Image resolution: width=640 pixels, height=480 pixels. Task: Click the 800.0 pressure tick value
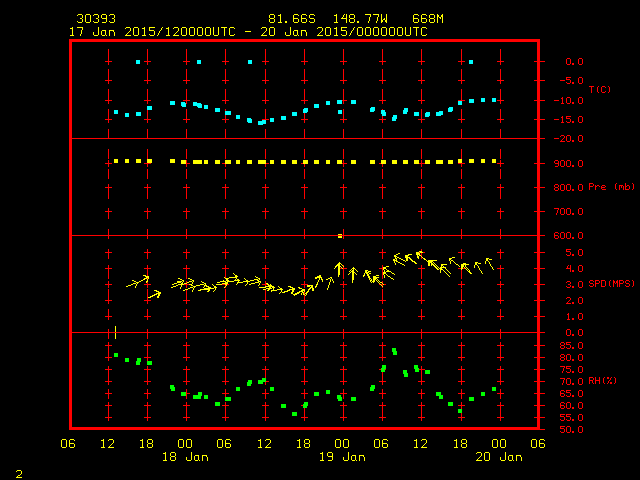click(569, 188)
